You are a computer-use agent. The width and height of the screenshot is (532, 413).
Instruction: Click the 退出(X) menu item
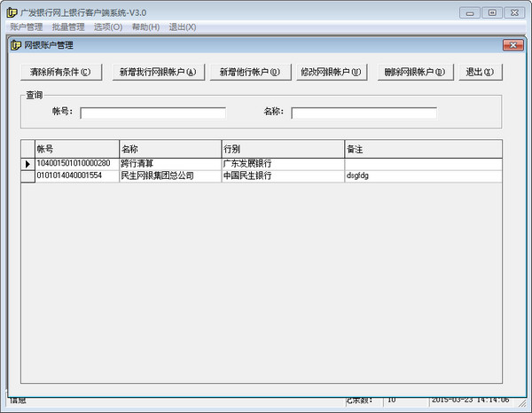(x=183, y=27)
